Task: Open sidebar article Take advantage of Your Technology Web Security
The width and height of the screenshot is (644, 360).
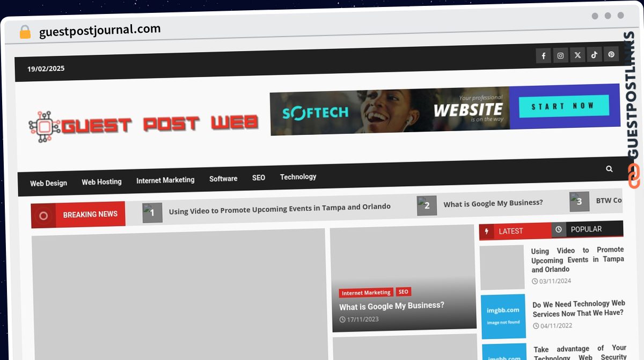Action: [580, 352]
